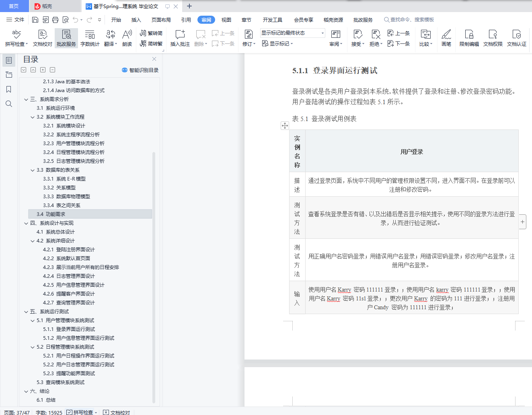Collapse the 5.2 日程管理模块系统测试 section

tap(33, 347)
